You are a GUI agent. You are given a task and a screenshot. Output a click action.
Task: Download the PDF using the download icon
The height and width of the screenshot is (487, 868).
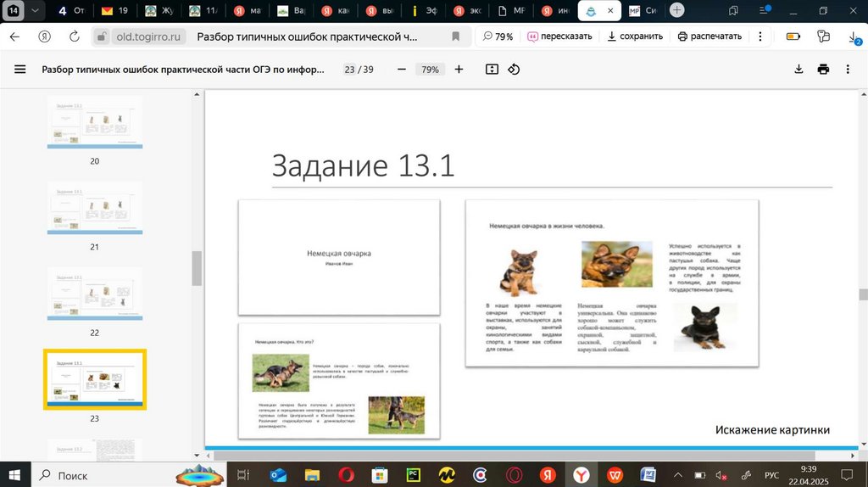point(798,70)
